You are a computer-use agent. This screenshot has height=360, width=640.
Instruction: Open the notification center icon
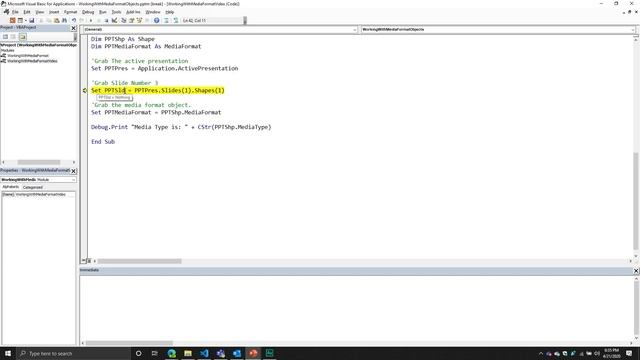point(629,353)
